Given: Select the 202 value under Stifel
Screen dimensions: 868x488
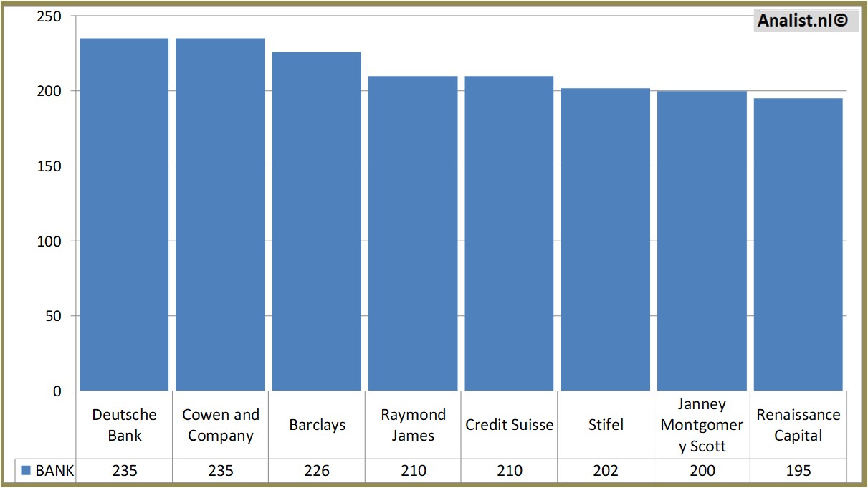Looking at the screenshot, I should pos(606,471).
